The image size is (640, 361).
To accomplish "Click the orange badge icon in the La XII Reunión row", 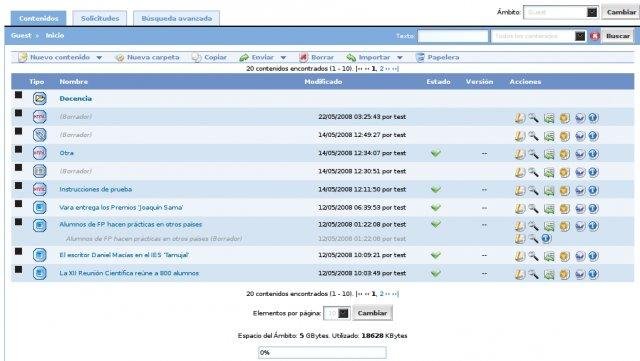I will click(x=564, y=274).
